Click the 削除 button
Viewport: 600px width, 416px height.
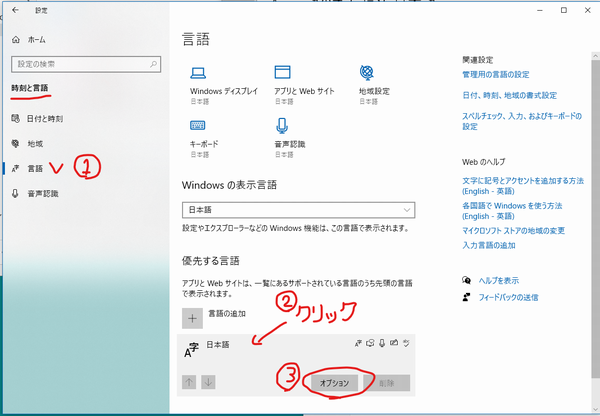point(386,383)
